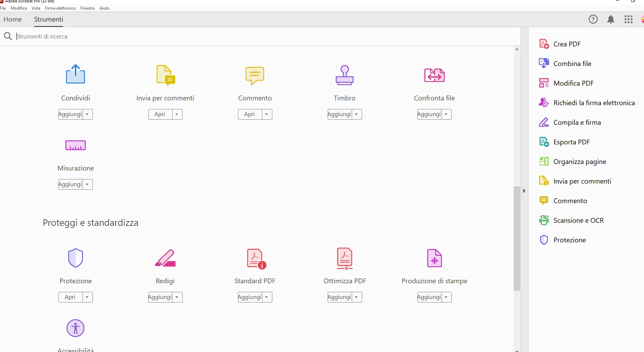Viewport: 644px width, 352px height.
Task: Select the Strumenti tab
Action: click(x=48, y=19)
